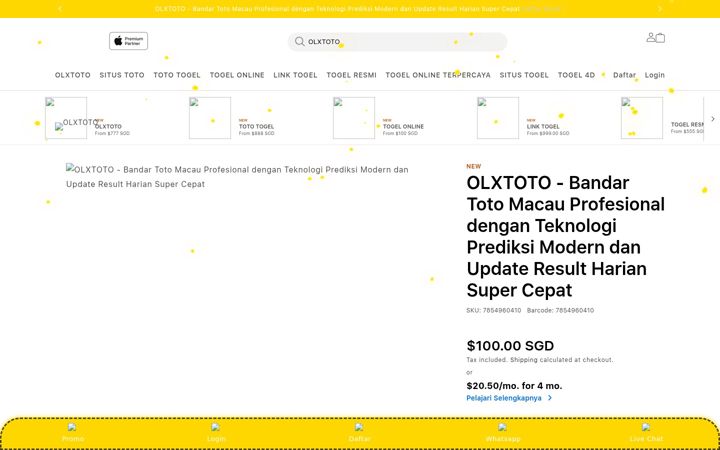Select SITUS TOGEL in the navigation
The image size is (720, 450).
[524, 75]
